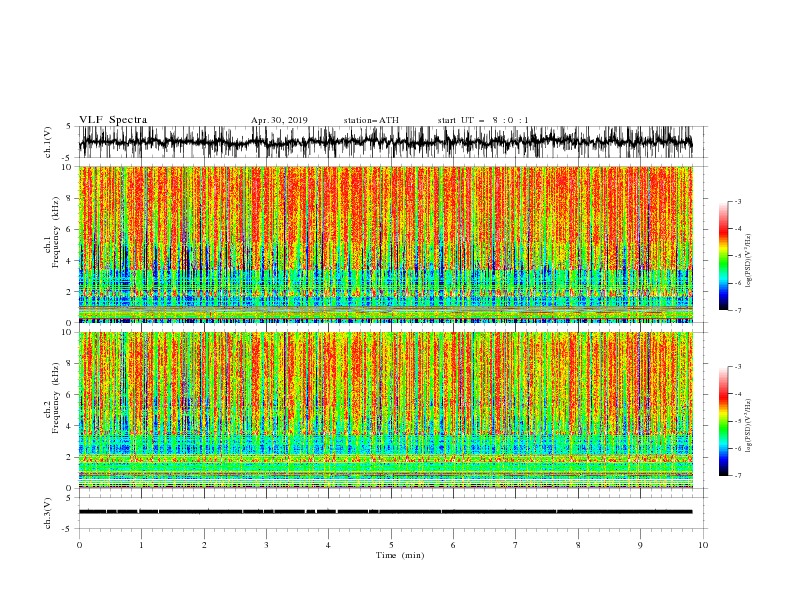Click the "6" tick on ch.2 frequency axis
Image resolution: width=792 pixels, height=612 pixels.
70,395
